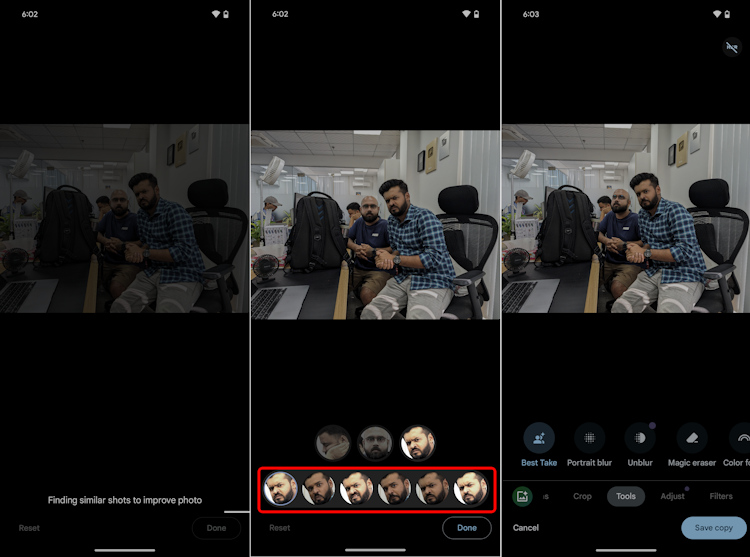The image size is (750, 557).
Task: Tap Reset in the middle Best Take screen
Action: tap(279, 528)
